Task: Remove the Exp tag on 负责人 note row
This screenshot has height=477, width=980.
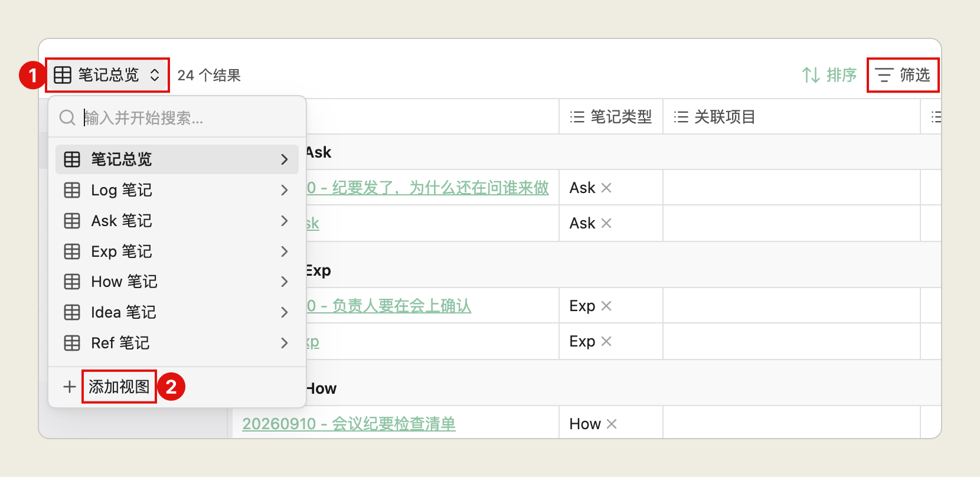Action: pyautogui.click(x=606, y=306)
